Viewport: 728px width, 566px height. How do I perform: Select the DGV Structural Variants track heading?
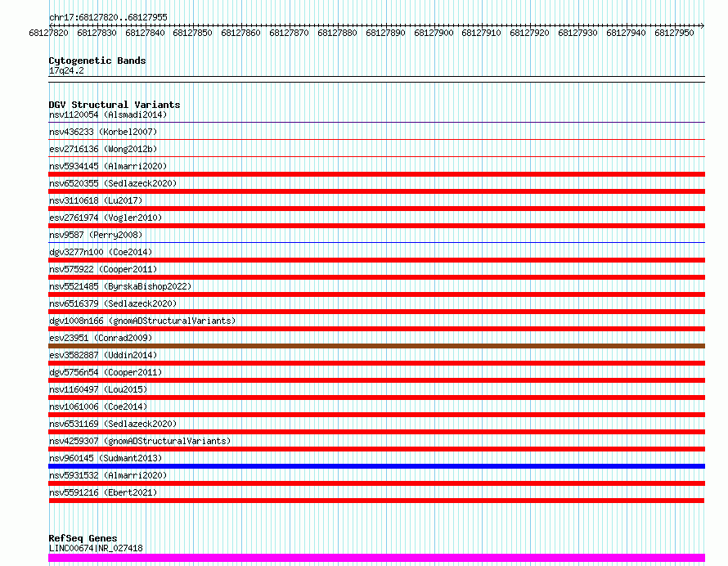pos(115,105)
